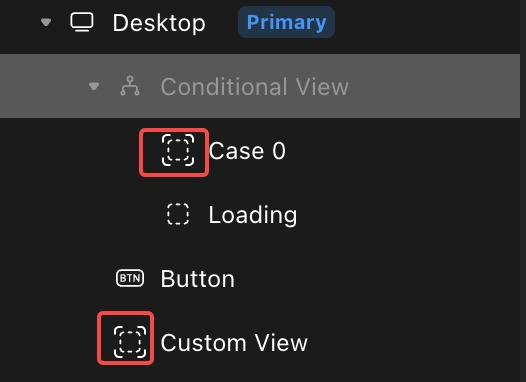Click the blue Primary badge
Viewport: 526px width, 382px height.
click(286, 22)
